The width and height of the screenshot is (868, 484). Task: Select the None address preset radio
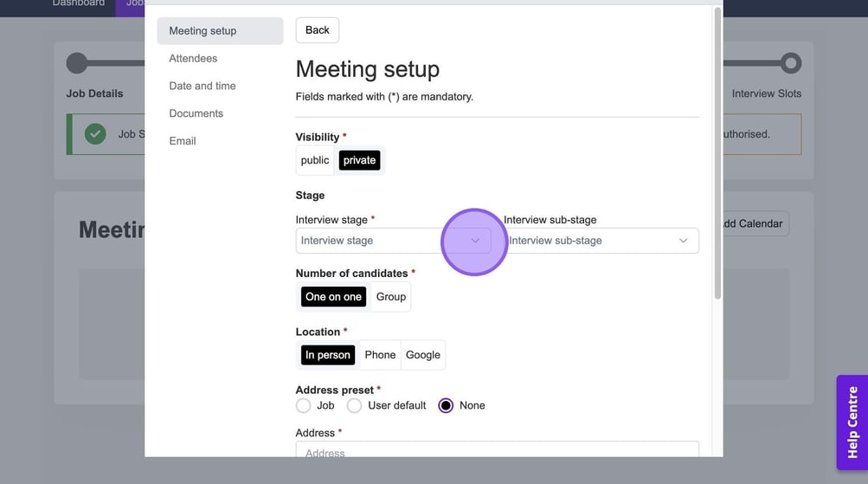446,405
